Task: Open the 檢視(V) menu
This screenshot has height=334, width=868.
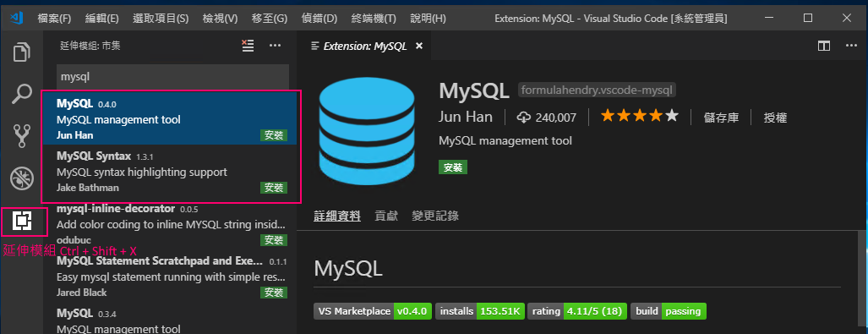Action: [220, 19]
